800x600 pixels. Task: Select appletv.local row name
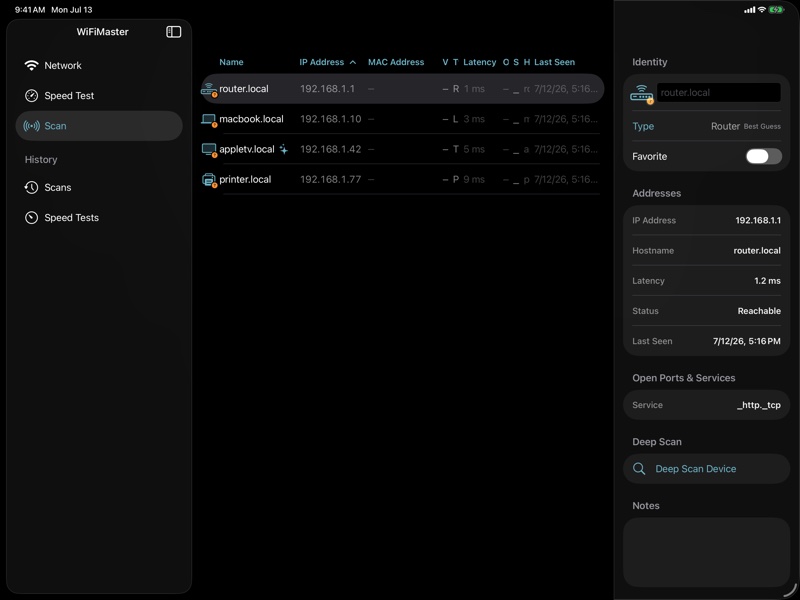[246, 149]
